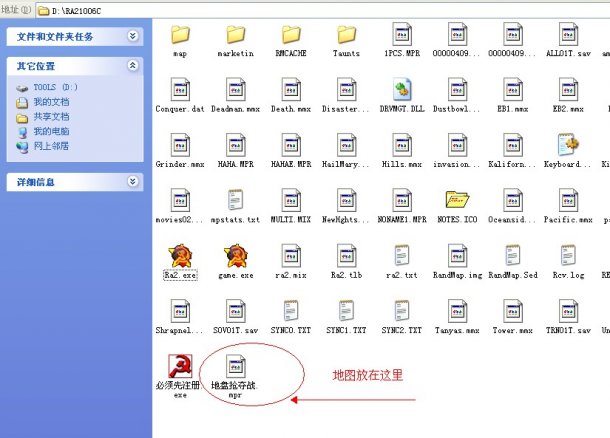Image resolution: width=610 pixels, height=438 pixels.
Task: Open the TOOLS (D:) drive link
Action: [55, 88]
